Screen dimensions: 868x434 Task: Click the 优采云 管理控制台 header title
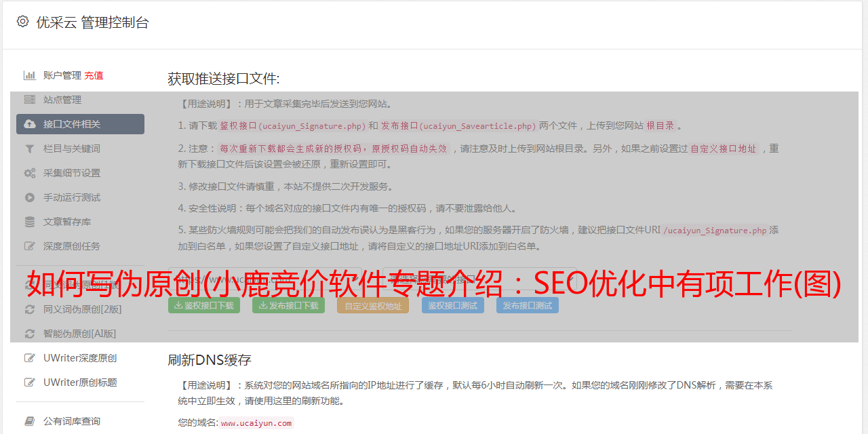tap(92, 22)
